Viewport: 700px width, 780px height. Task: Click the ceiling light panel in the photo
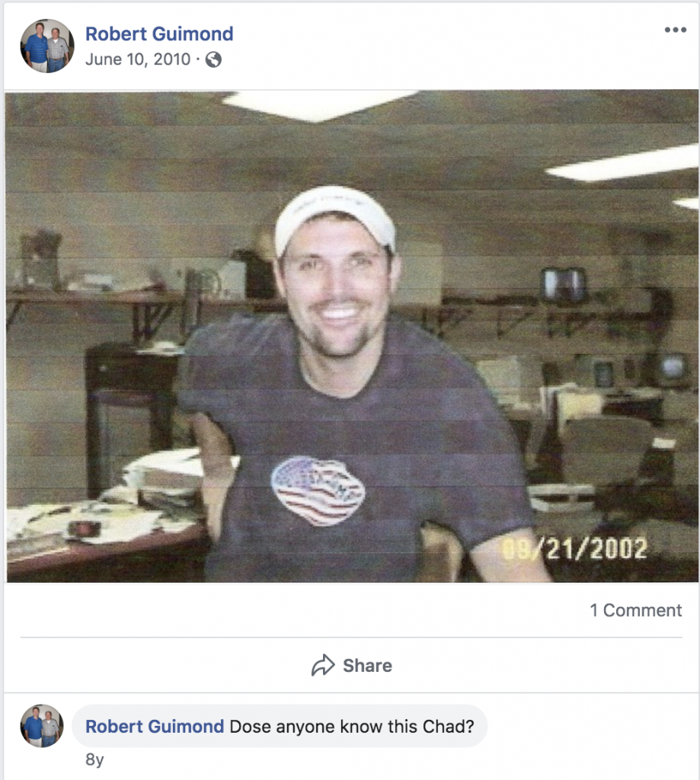pyautogui.click(x=318, y=105)
